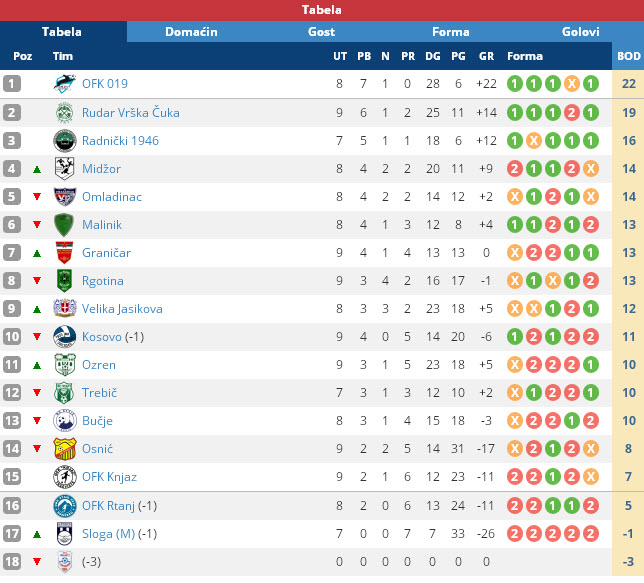
Task: Click the Osnić team crest
Action: click(65, 449)
